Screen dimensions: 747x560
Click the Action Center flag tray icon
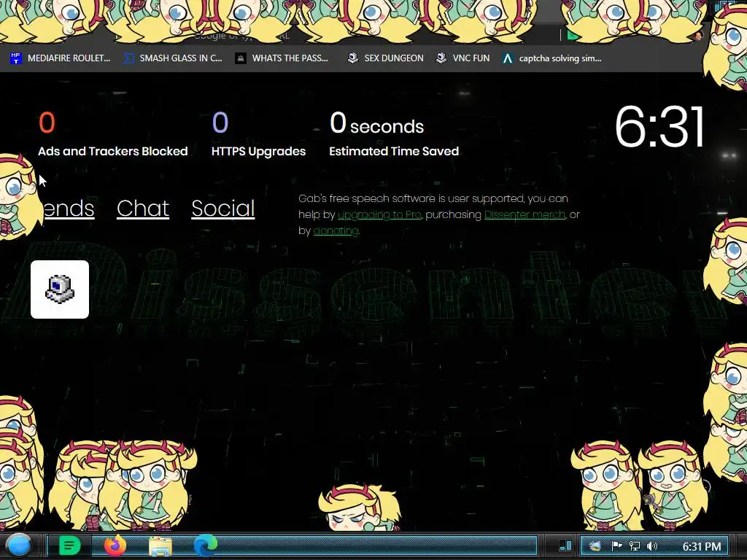(x=616, y=546)
